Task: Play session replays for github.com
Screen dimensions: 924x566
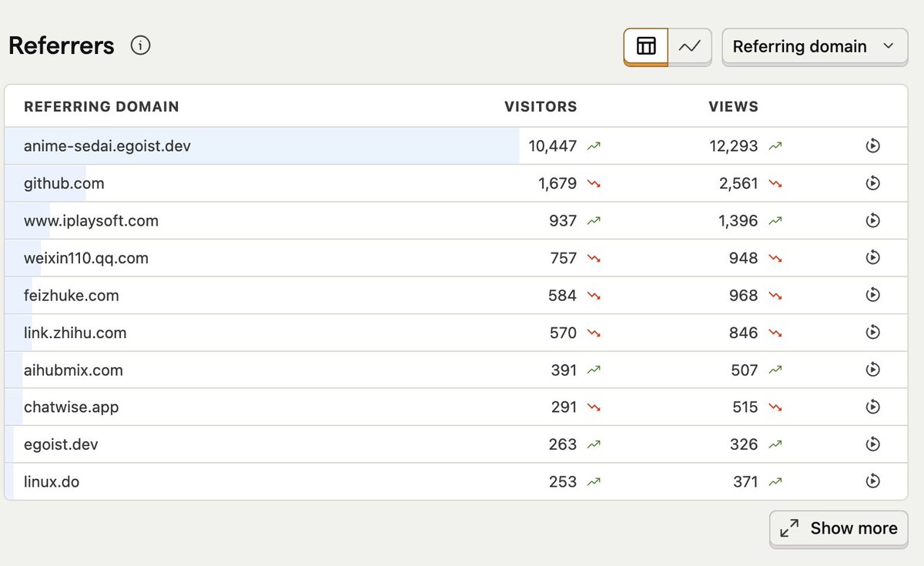Action: pos(872,183)
